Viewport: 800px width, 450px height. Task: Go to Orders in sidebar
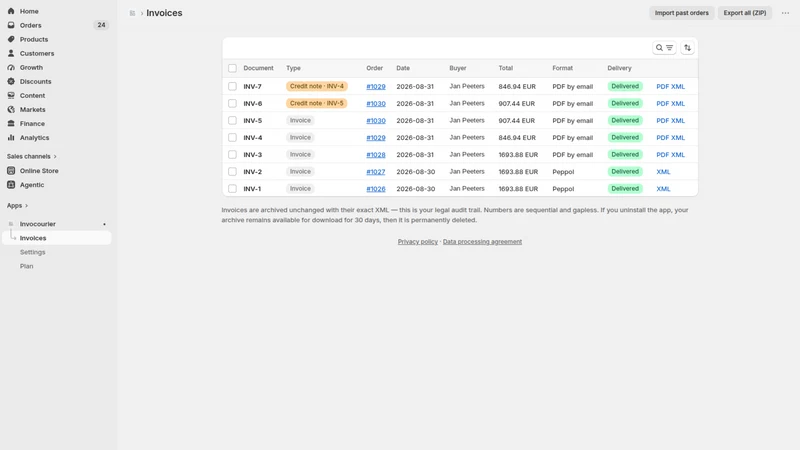pyautogui.click(x=31, y=25)
